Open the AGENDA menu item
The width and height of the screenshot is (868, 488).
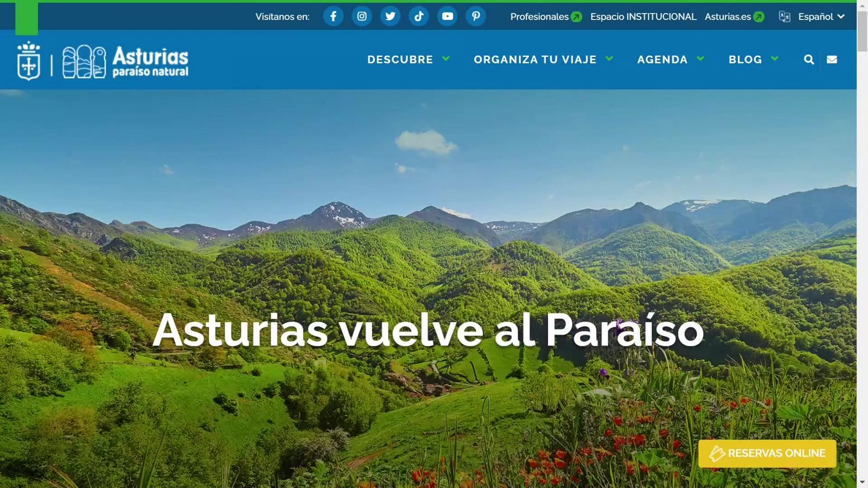pos(662,60)
